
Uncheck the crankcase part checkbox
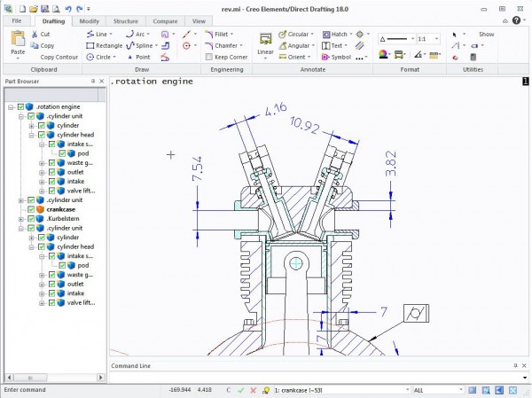pyautogui.click(x=31, y=209)
